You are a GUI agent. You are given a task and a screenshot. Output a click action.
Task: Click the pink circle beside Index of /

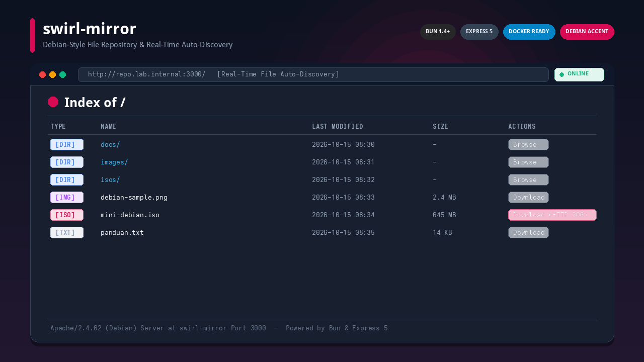(x=53, y=102)
